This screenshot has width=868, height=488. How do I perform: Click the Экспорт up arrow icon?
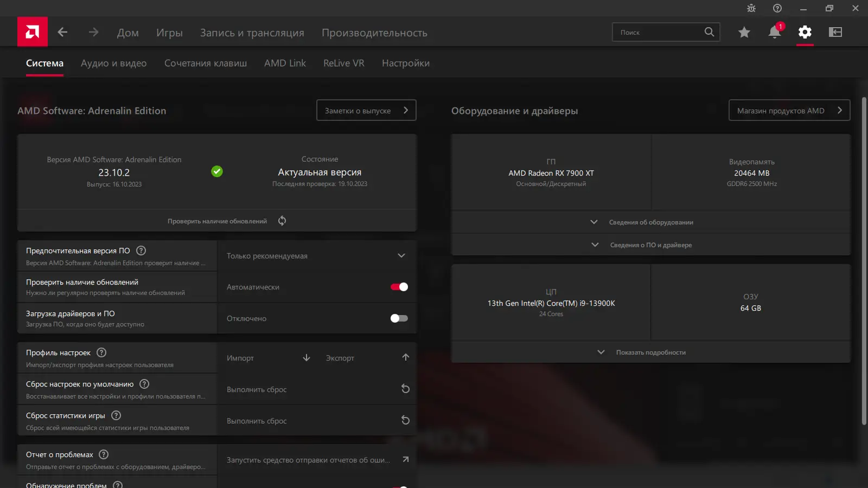pyautogui.click(x=406, y=357)
